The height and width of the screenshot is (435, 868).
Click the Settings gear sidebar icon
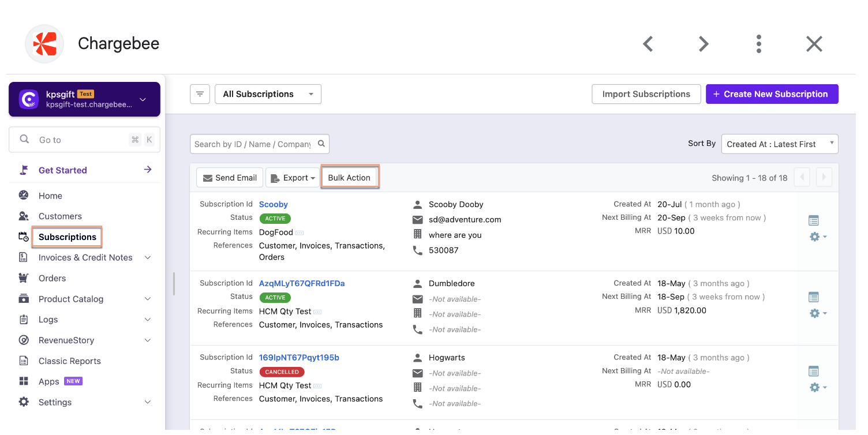(x=24, y=402)
